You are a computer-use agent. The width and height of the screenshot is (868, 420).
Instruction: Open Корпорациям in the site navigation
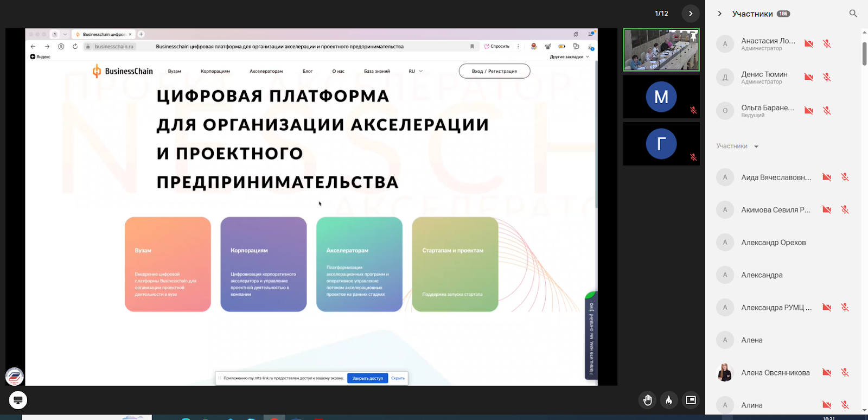215,71
